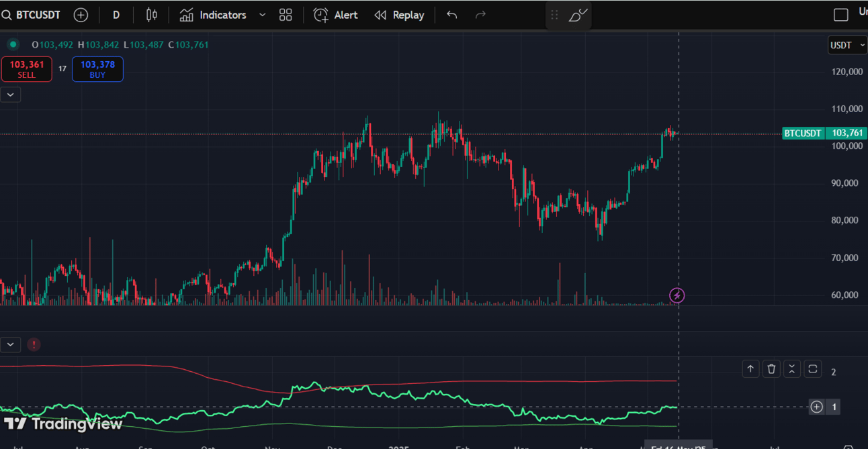Open the indicator templates grid icon
Image resolution: width=868 pixels, height=449 pixels.
[286, 15]
